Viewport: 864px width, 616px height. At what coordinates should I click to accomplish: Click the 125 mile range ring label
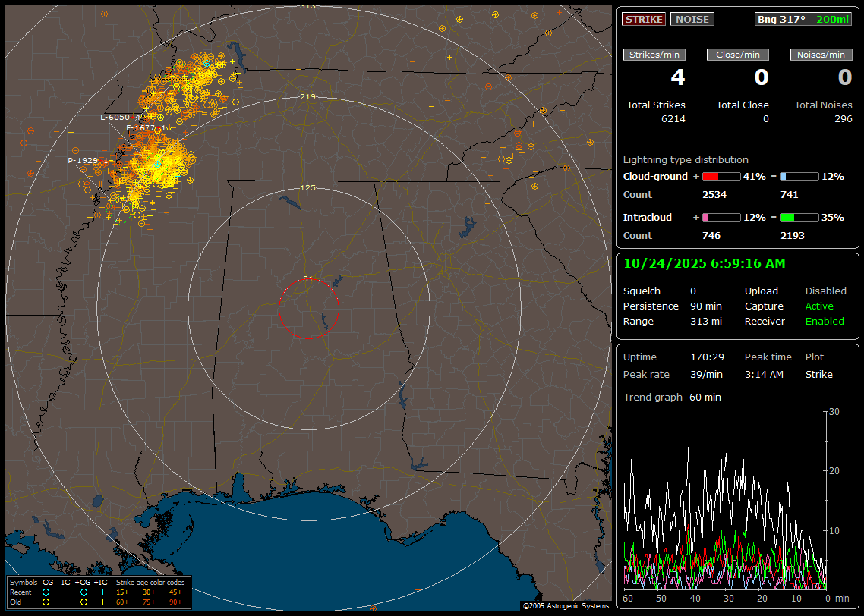click(x=307, y=187)
